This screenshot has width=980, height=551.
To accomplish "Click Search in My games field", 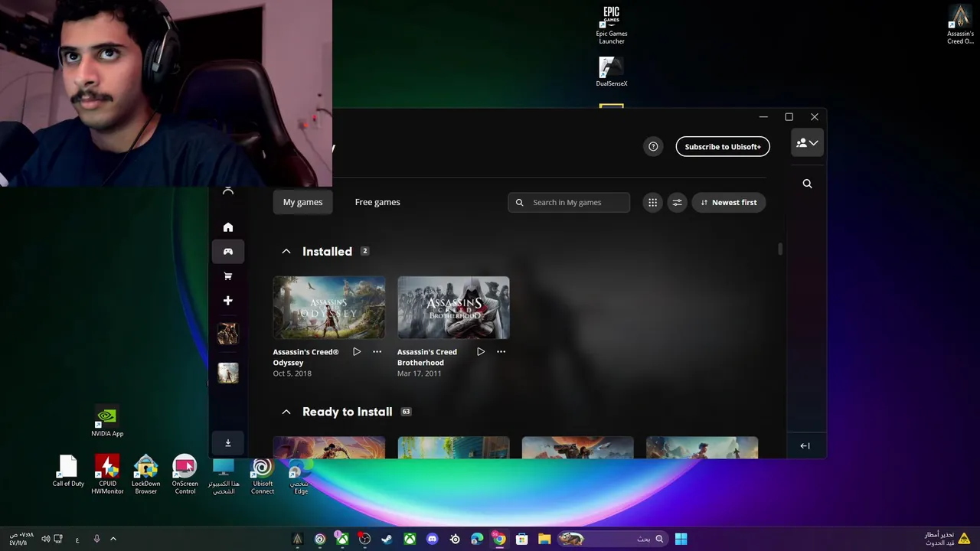I will 569,202.
